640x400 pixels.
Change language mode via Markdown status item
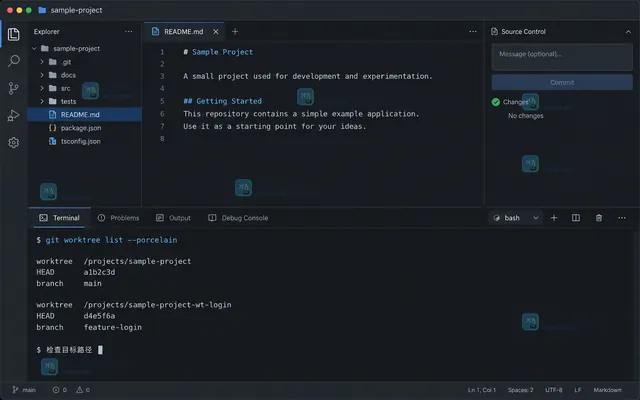[x=607, y=390]
